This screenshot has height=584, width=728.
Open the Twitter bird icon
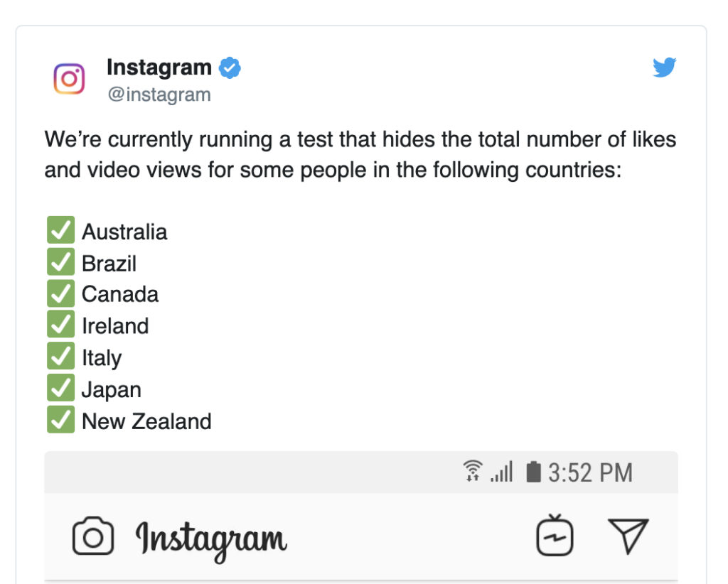665,67
